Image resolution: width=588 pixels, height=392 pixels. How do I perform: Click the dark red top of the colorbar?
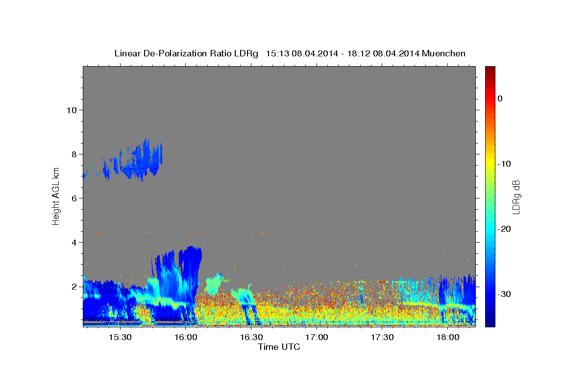click(x=490, y=71)
